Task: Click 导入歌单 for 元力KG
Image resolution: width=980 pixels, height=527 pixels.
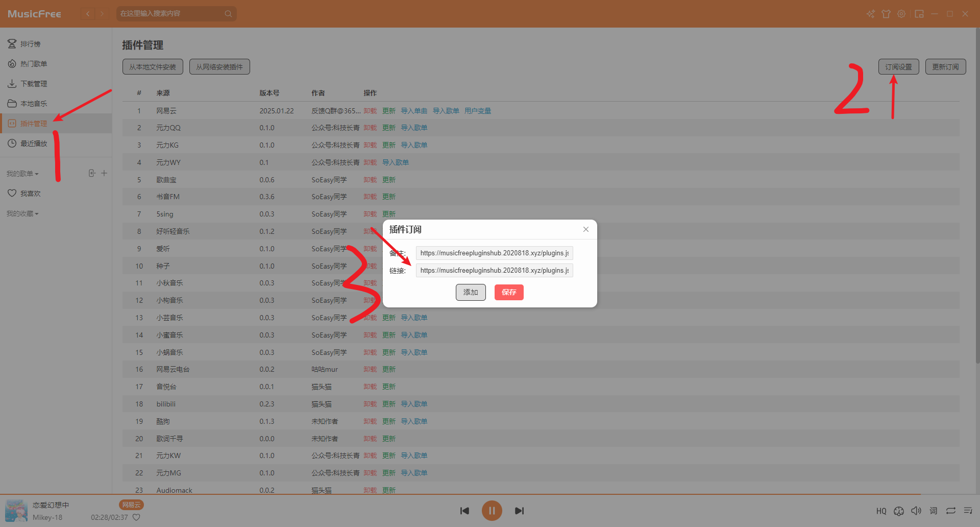Action: 414,145
